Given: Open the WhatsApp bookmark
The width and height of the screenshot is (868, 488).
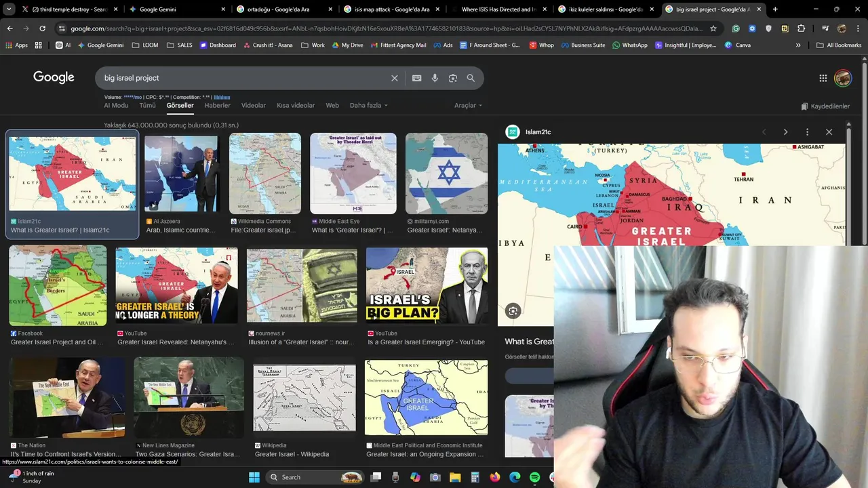Looking at the screenshot, I should [x=630, y=45].
